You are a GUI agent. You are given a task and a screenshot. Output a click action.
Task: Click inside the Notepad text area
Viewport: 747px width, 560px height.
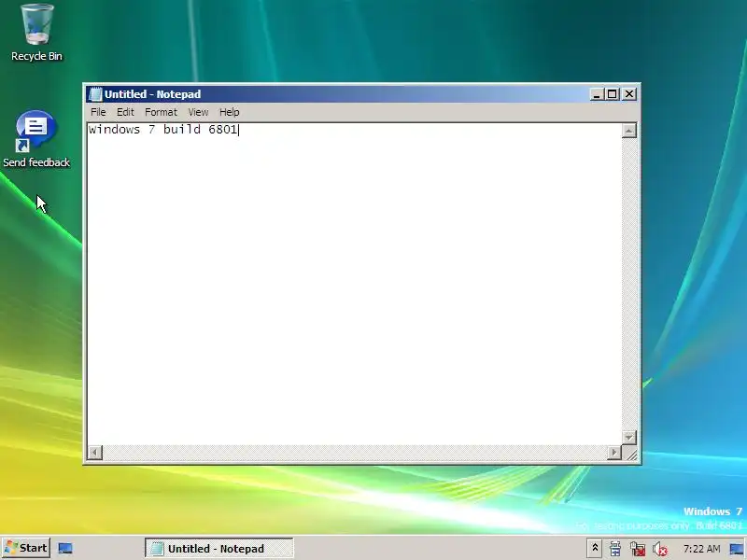355,284
